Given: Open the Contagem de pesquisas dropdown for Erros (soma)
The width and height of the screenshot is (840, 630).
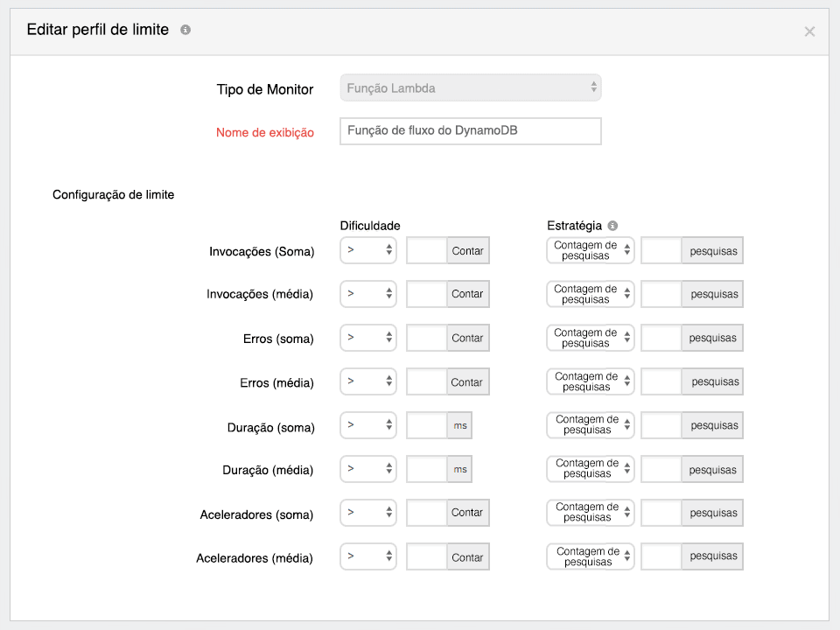Looking at the screenshot, I should click(x=590, y=338).
